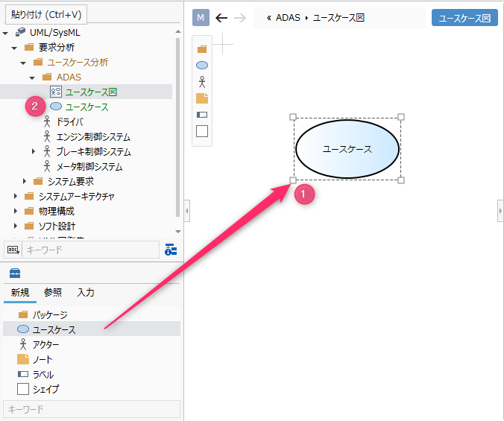Open right panel with edge arrow

point(500,211)
